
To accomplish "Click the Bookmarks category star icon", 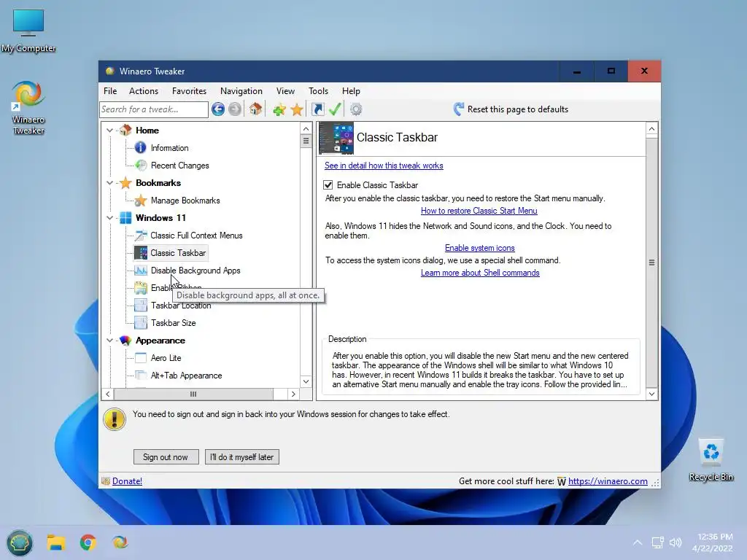I will tap(125, 183).
